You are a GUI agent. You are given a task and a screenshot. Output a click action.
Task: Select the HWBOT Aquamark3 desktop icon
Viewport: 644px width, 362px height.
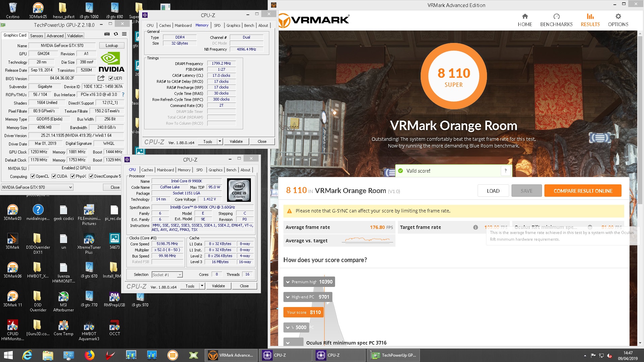89,330
